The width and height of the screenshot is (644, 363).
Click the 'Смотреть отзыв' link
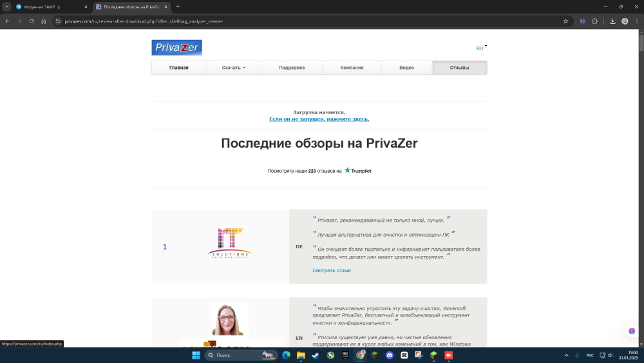coord(332,271)
